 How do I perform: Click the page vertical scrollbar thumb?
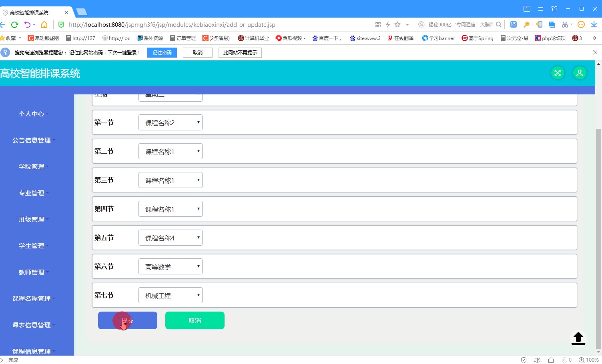pos(598,238)
